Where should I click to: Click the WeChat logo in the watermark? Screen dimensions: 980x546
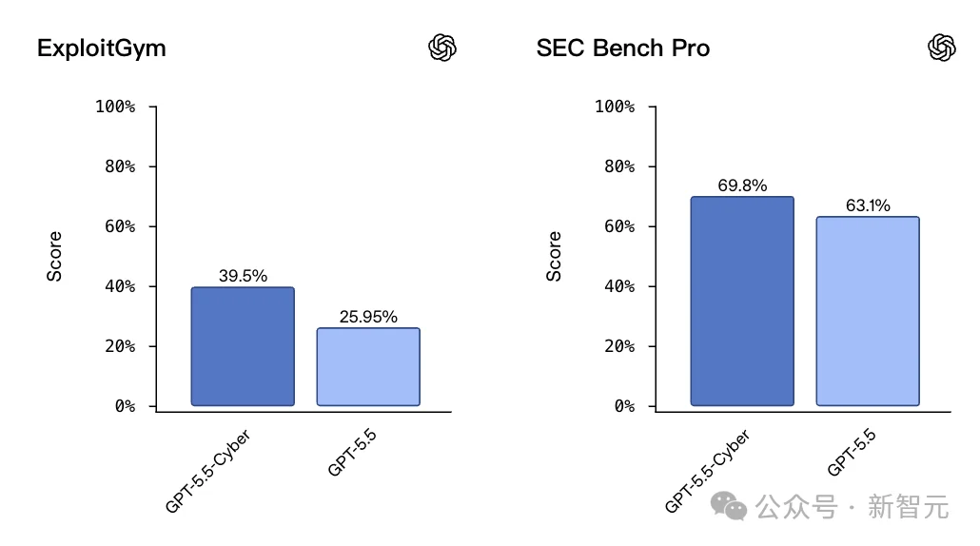(729, 506)
